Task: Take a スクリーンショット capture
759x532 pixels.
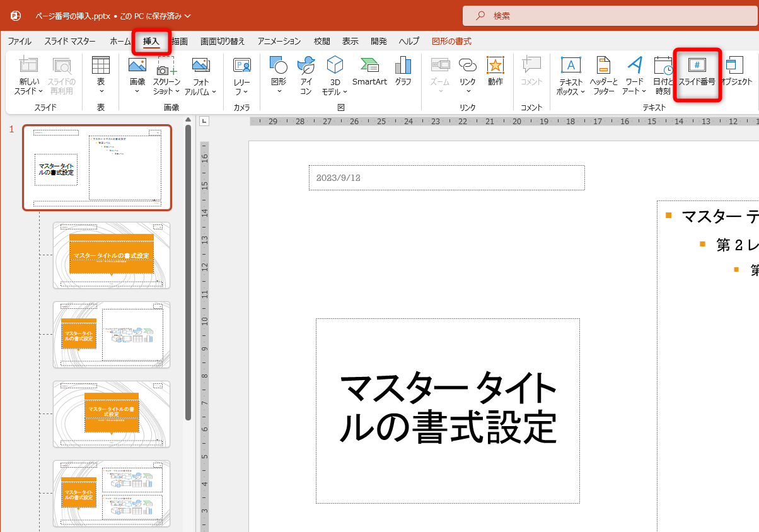Action: [x=167, y=76]
